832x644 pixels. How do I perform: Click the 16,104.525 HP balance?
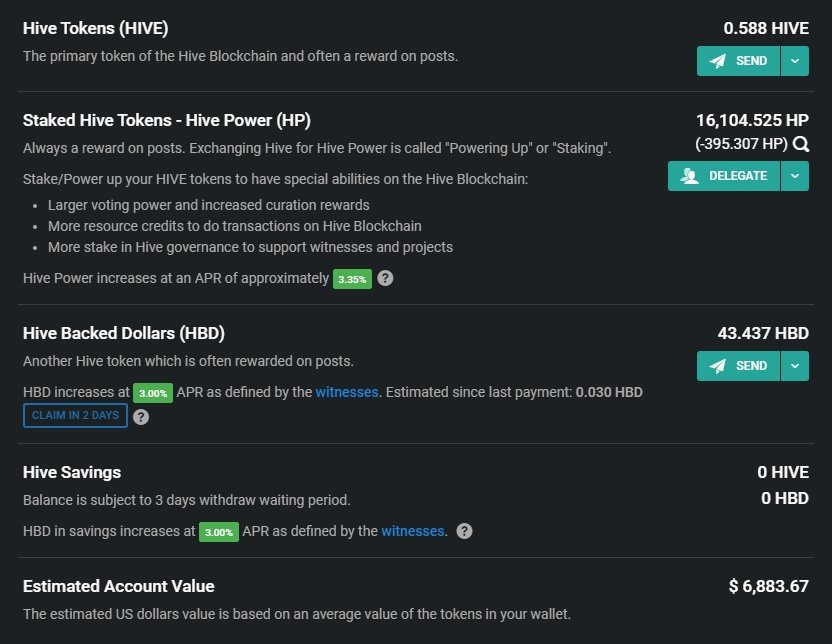tap(752, 120)
